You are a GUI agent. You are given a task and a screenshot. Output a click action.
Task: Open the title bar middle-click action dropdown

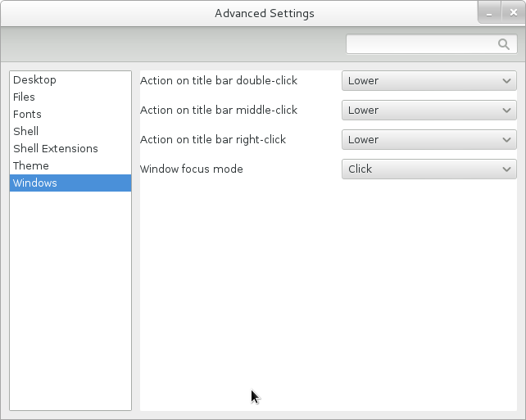(429, 111)
